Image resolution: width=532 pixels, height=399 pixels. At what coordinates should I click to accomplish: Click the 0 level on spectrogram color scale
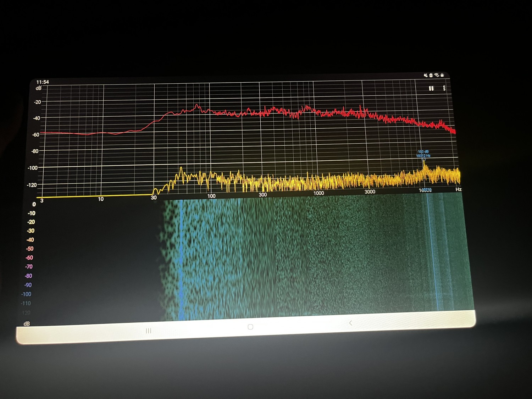pyautogui.click(x=34, y=204)
